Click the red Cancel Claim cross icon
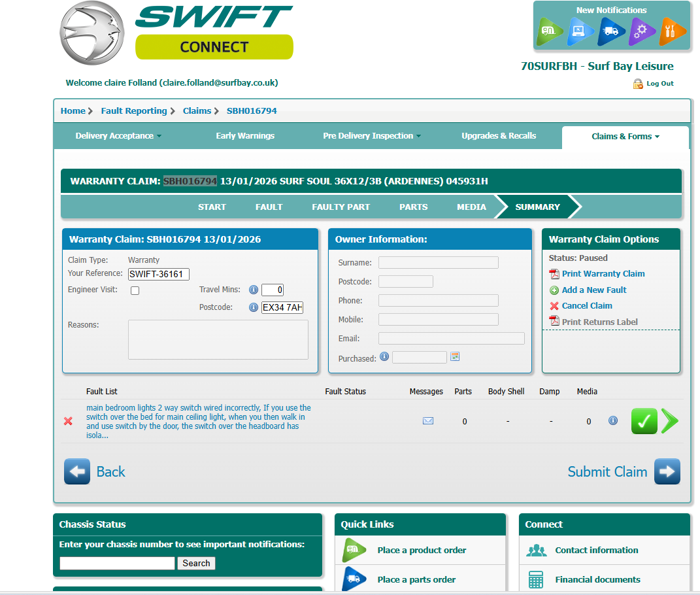 pos(554,306)
